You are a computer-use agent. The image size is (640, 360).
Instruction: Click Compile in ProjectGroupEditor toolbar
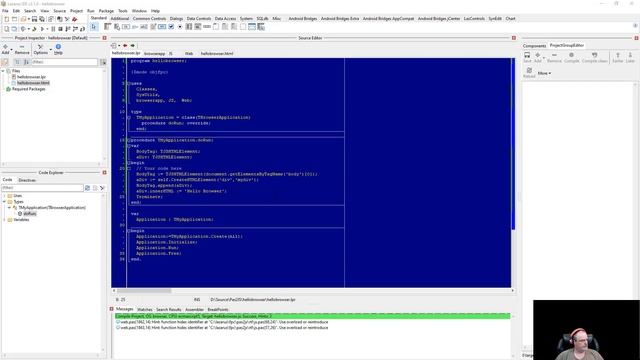coord(571,57)
